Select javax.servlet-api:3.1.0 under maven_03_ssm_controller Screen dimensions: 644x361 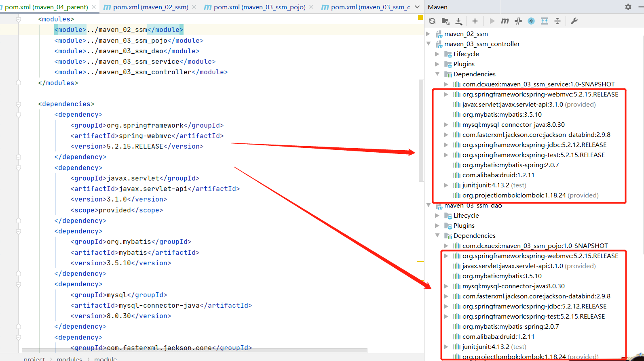click(529, 105)
